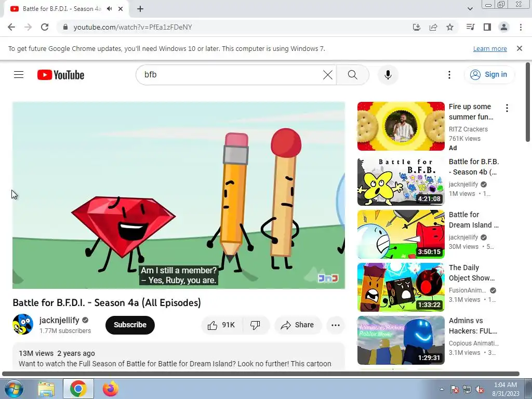Open the RITZ Crackers ad options menu
The height and width of the screenshot is (399, 532).
507,108
